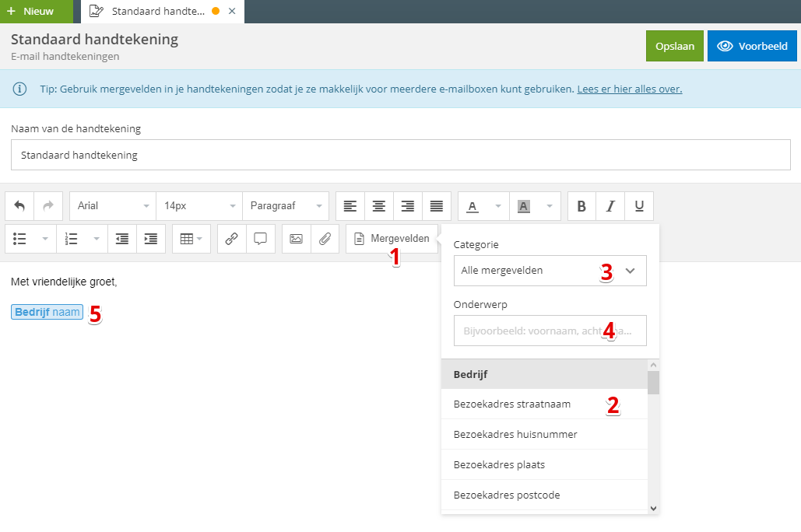Expand the highlight color dropdown arrow

pos(550,206)
